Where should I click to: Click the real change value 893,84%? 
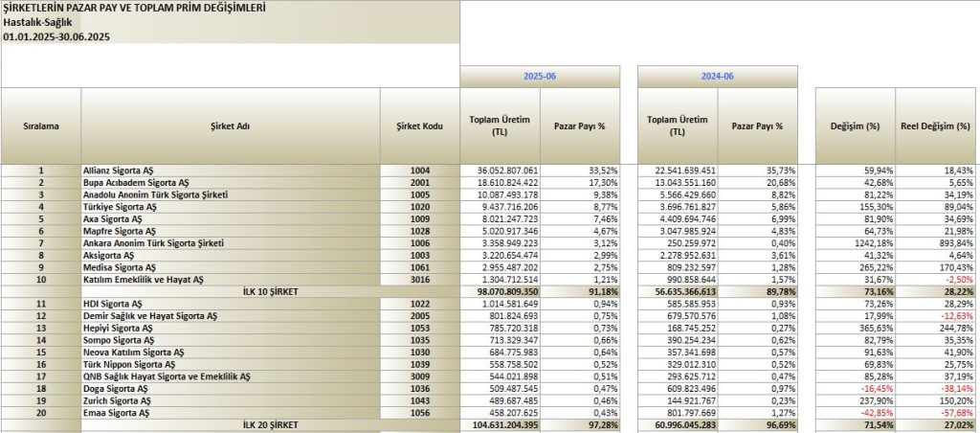click(936, 243)
